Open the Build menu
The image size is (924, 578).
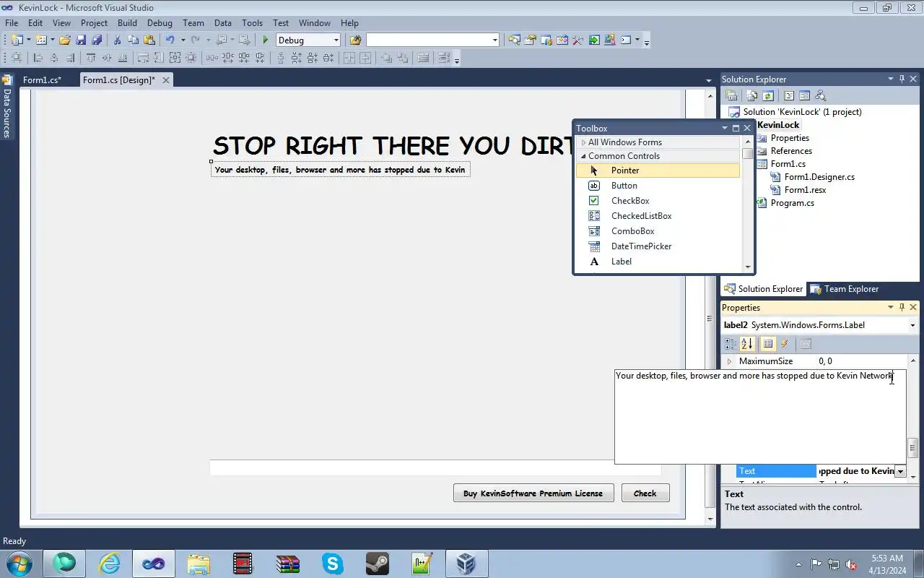point(127,23)
